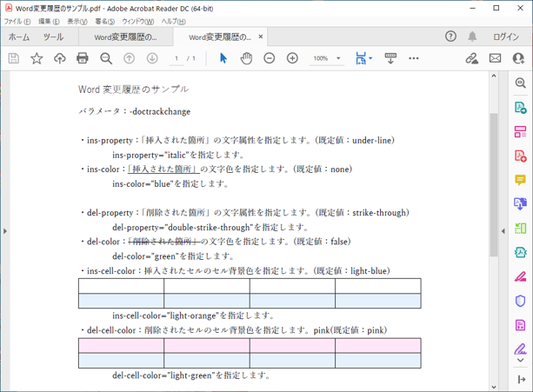Open the Protect shield tool
The height and width of the screenshot is (392, 533).
tap(521, 301)
